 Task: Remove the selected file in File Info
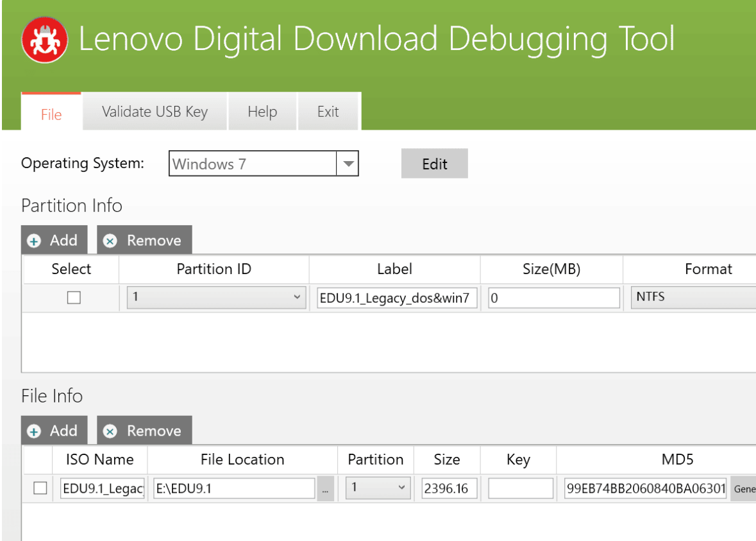tap(144, 430)
